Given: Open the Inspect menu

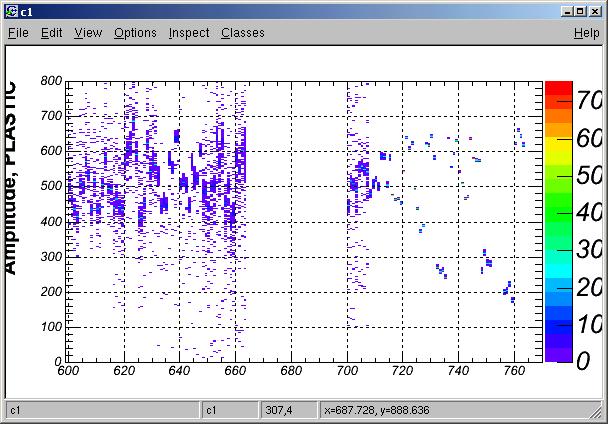Looking at the screenshot, I should 189,33.
